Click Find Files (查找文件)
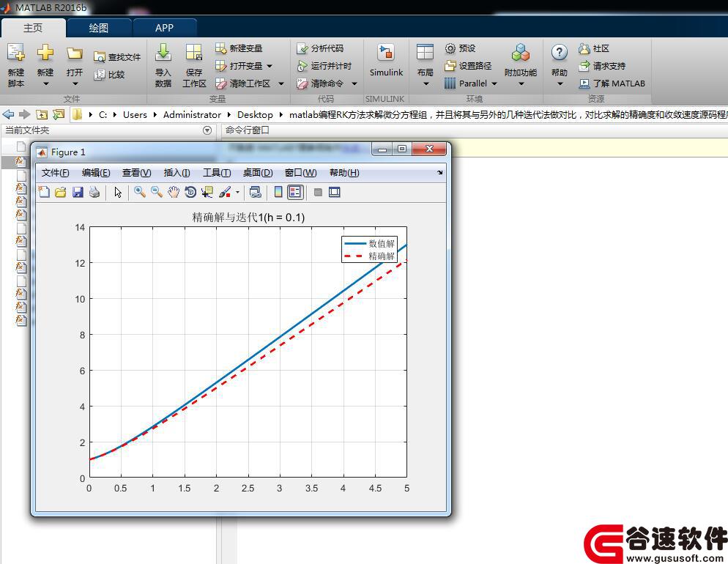Image resolution: width=728 pixels, height=564 pixels. 117,56
